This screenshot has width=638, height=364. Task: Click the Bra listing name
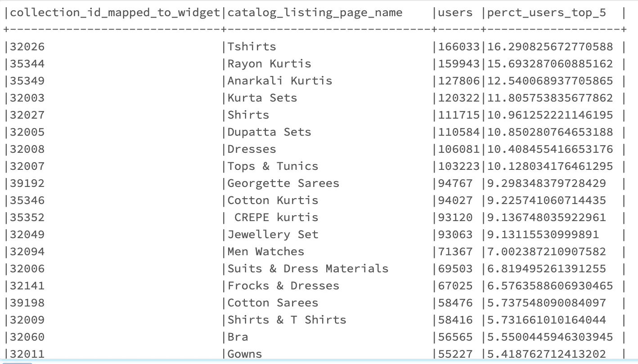tap(238, 337)
